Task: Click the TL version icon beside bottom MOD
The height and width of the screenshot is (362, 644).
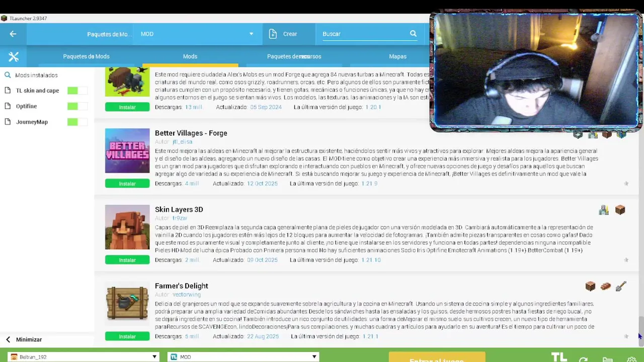Action: (x=174, y=357)
